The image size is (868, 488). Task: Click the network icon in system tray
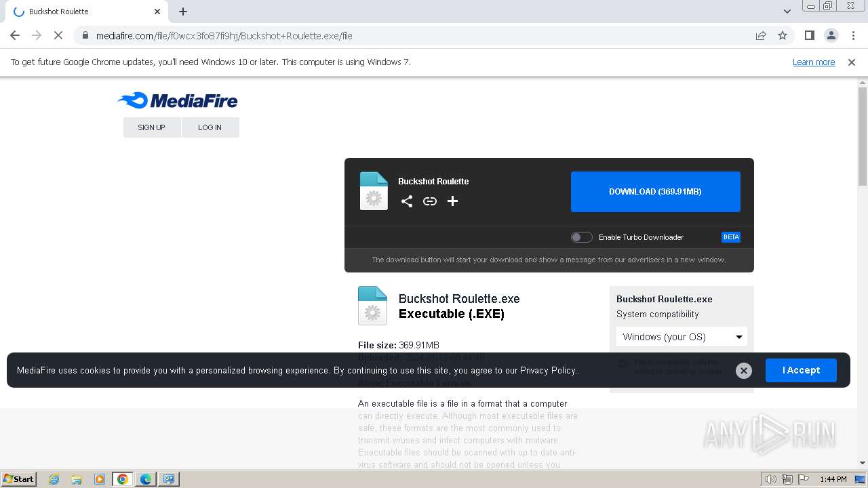[x=787, y=479]
